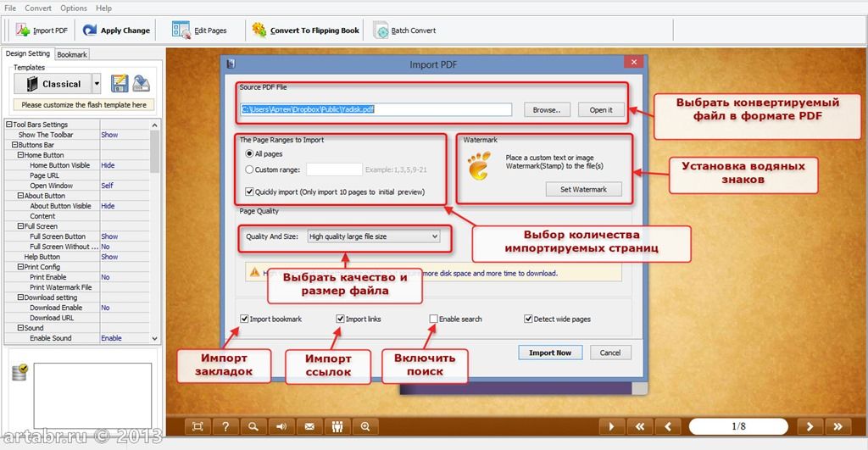Click the Edit Pages toolbar icon
This screenshot has height=450, width=868.
tap(181, 31)
